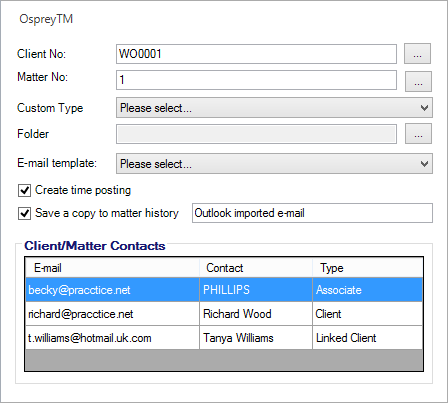Image resolution: width=448 pixels, height=403 pixels.
Task: Select the richard@pracctice.net row
Action: tap(224, 314)
